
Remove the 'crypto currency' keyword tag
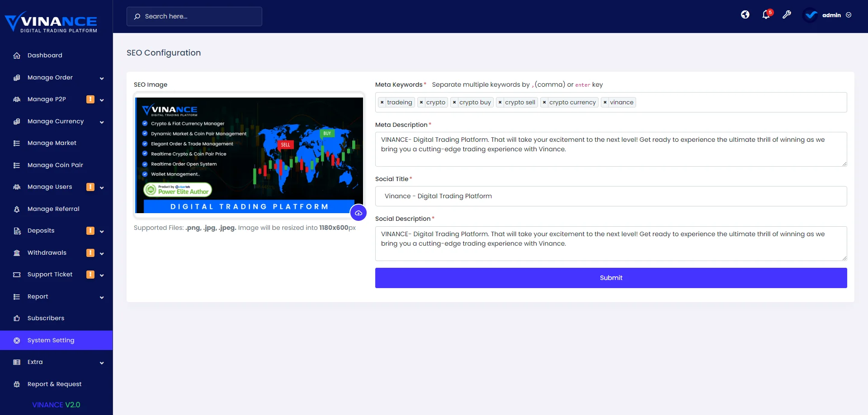pos(544,103)
